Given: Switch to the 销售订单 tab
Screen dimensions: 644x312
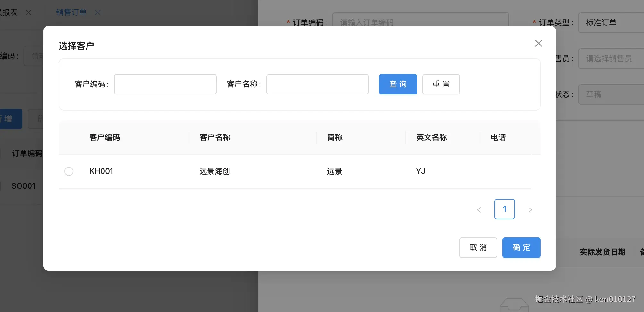Looking at the screenshot, I should click(x=71, y=12).
